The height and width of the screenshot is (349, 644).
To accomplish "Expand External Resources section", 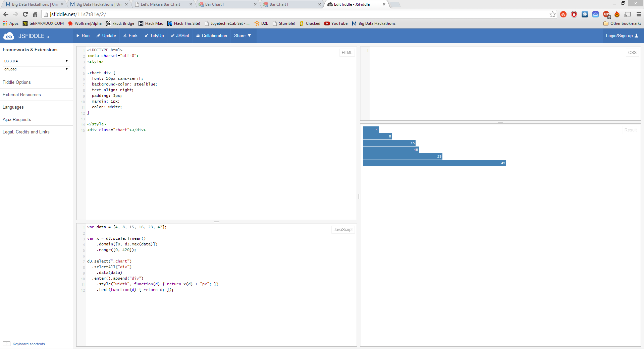I will tap(36, 95).
